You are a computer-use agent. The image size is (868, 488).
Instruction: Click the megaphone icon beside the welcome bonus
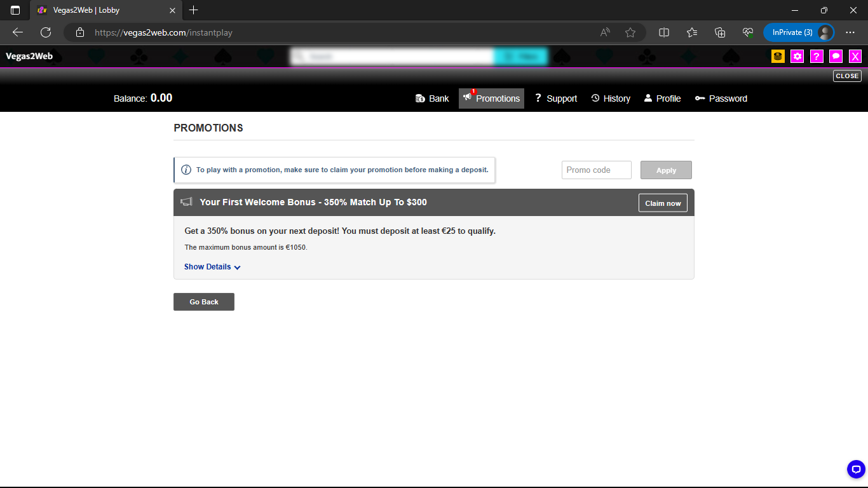tap(186, 201)
